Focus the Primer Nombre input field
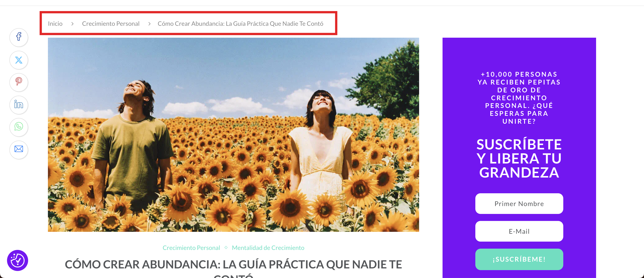The width and height of the screenshot is (644, 278). point(519,203)
